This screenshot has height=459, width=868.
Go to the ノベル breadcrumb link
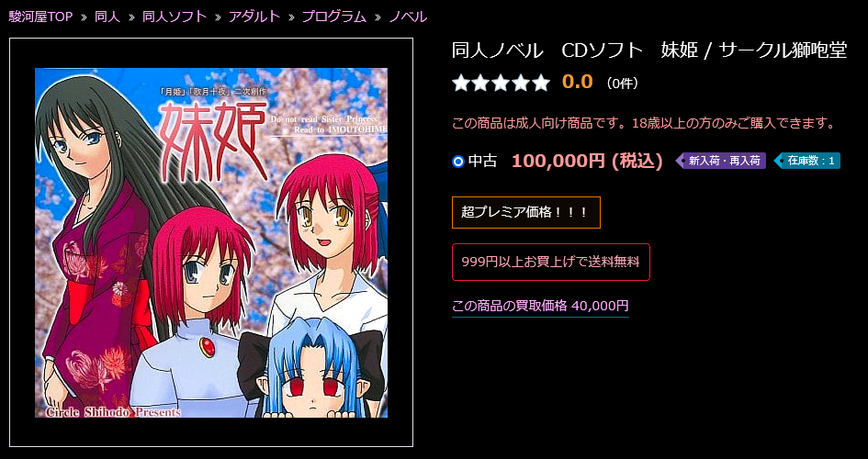(x=408, y=17)
